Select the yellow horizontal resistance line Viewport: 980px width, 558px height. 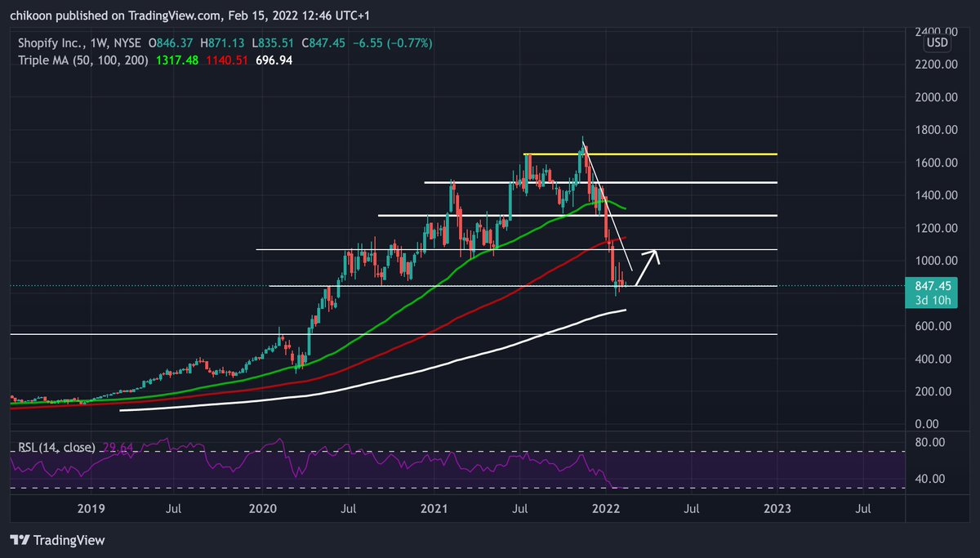pos(650,154)
